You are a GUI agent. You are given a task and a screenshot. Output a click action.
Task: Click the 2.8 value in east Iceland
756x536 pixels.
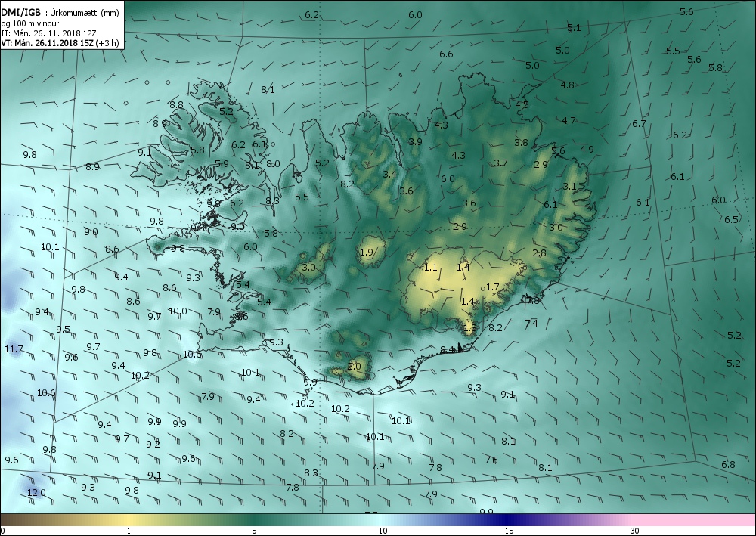[540, 253]
